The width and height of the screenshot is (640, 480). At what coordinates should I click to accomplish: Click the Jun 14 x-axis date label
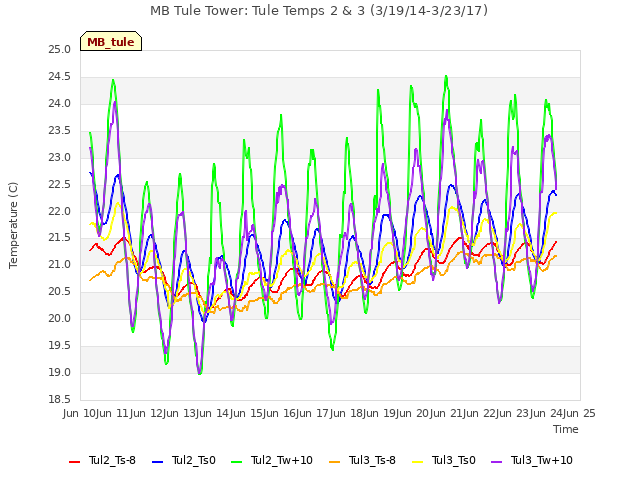(x=213, y=413)
